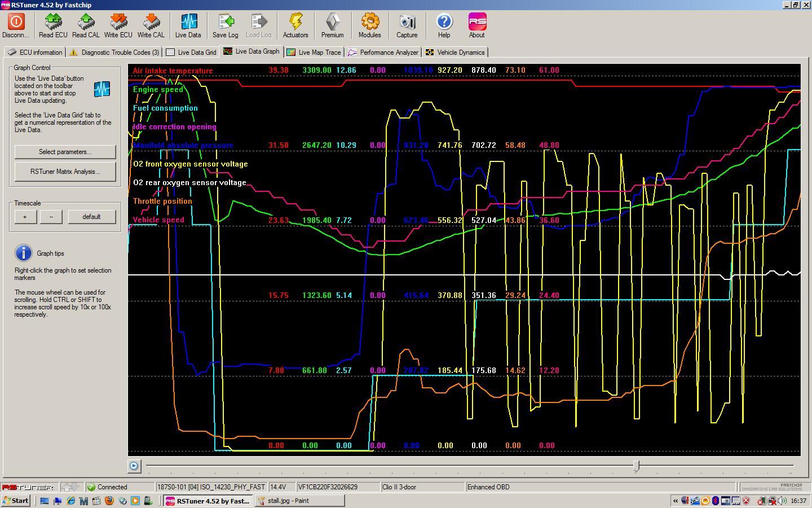The width and height of the screenshot is (812, 508).
Task: Open the Actuators tool
Action: 295,23
